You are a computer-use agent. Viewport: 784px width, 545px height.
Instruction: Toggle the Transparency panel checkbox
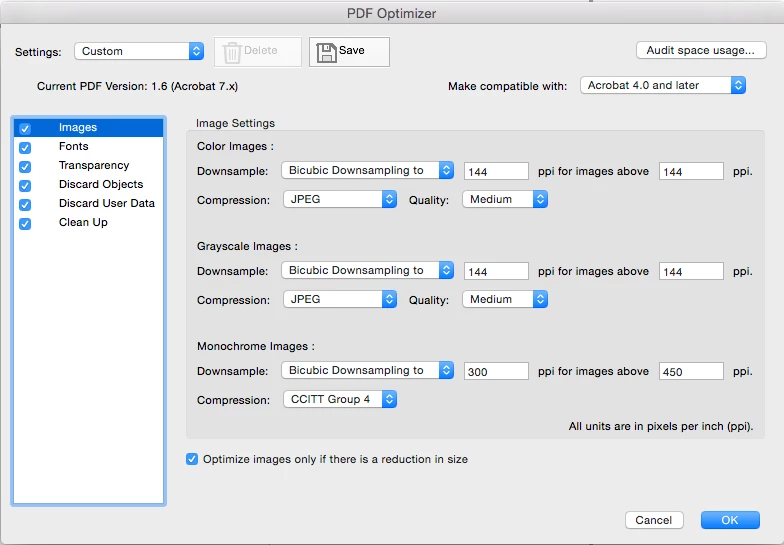point(25,166)
